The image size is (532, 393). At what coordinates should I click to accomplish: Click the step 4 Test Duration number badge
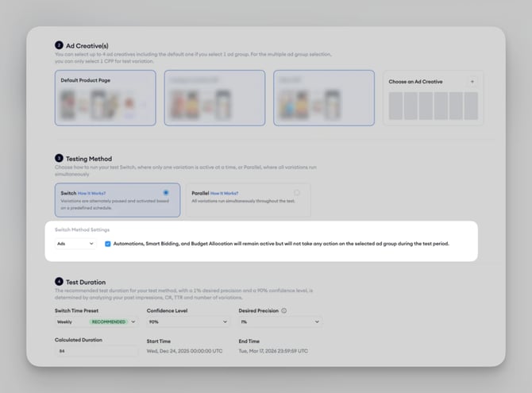(x=59, y=281)
